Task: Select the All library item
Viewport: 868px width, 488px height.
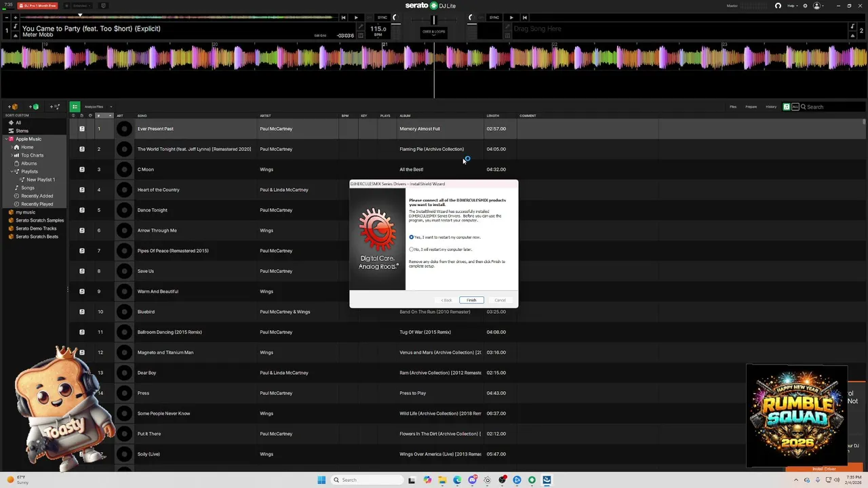Action: click(x=18, y=123)
